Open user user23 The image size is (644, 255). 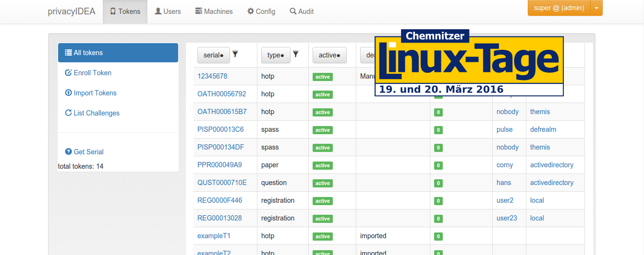[507, 218]
